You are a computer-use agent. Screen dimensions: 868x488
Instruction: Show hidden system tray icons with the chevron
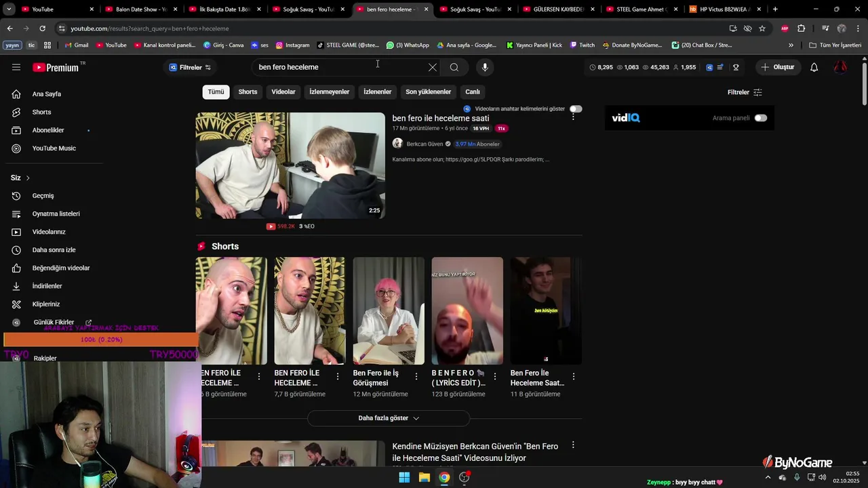click(x=768, y=477)
